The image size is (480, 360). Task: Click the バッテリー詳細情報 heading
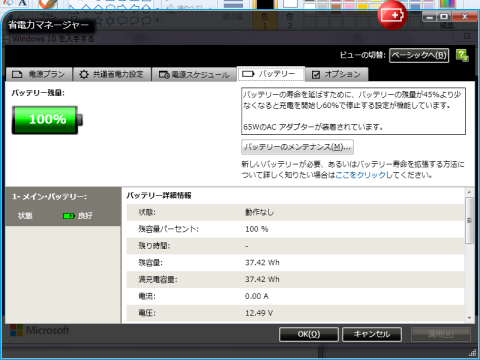[159, 196]
